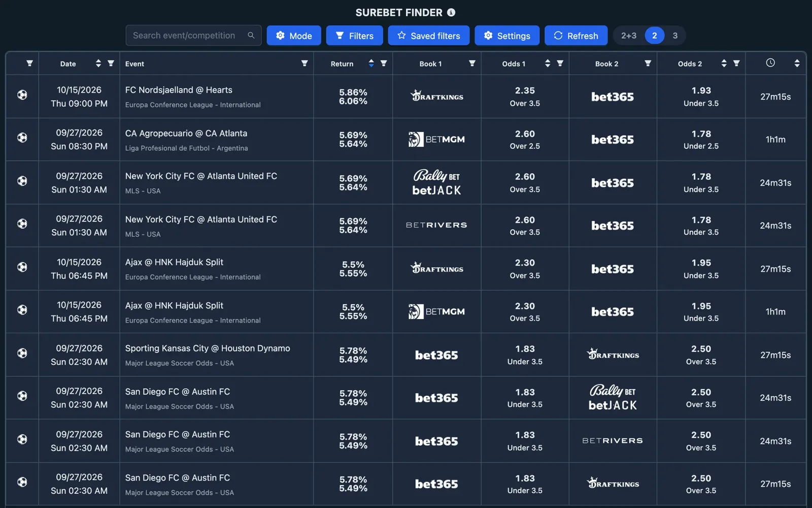
Task: Click the search magnifier icon
Action: click(x=251, y=36)
